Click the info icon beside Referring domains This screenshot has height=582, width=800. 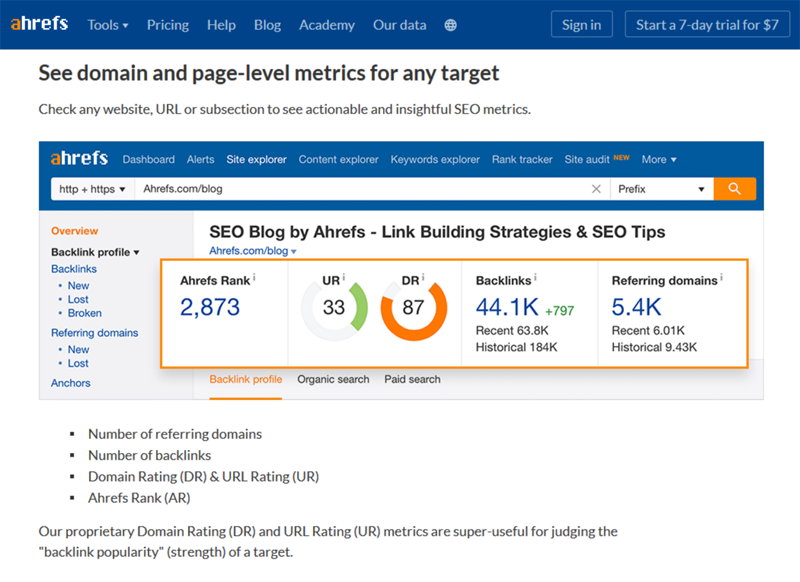pos(721,277)
